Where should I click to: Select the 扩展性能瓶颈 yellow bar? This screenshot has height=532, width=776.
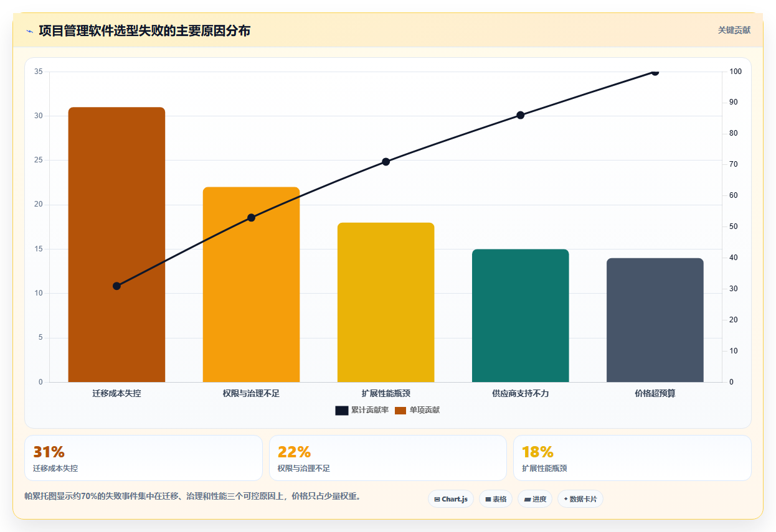[x=386, y=302]
